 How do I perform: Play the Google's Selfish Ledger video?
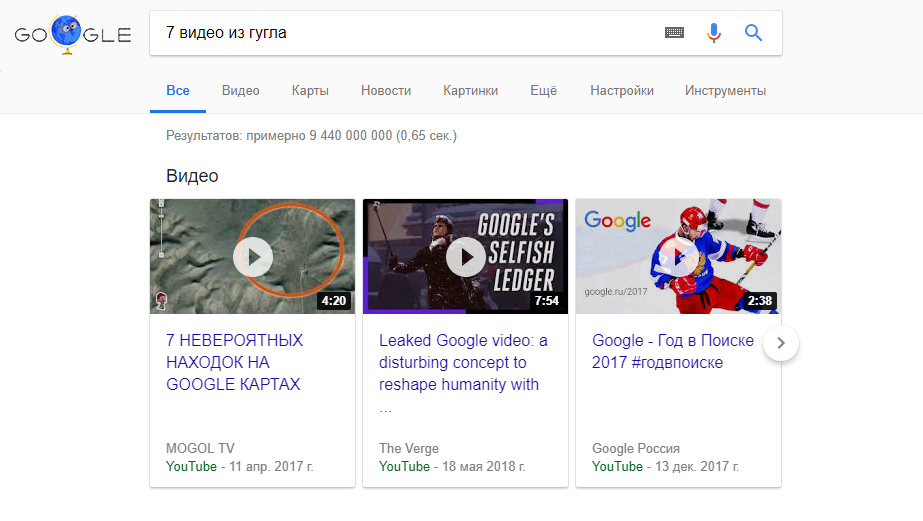(x=466, y=257)
